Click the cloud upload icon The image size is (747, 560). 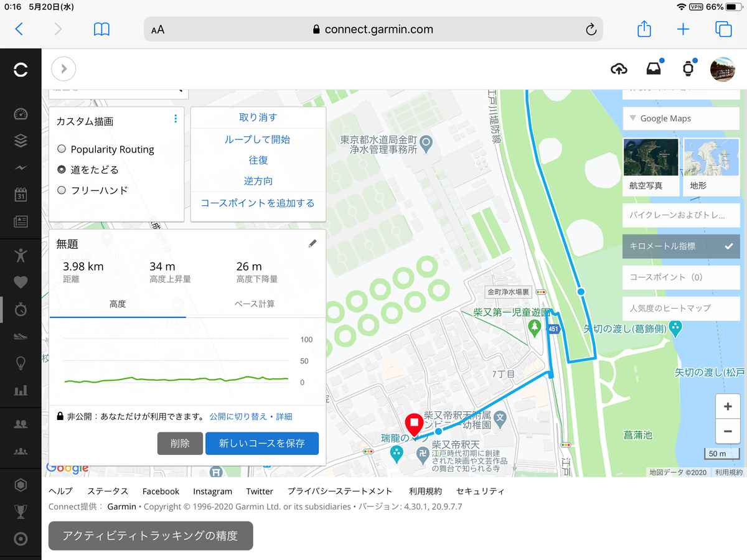coord(619,69)
